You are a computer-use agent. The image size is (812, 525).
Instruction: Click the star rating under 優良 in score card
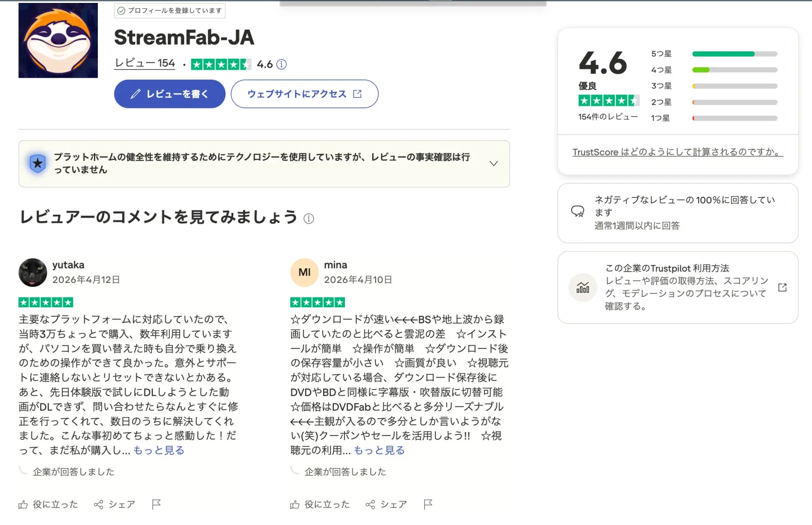click(x=609, y=101)
